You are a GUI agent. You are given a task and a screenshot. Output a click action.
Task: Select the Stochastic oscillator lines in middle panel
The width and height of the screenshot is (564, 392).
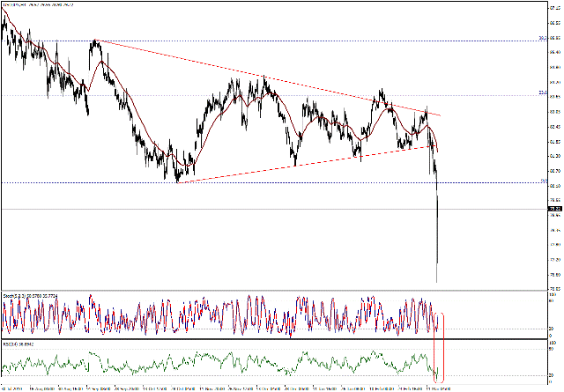point(220,314)
